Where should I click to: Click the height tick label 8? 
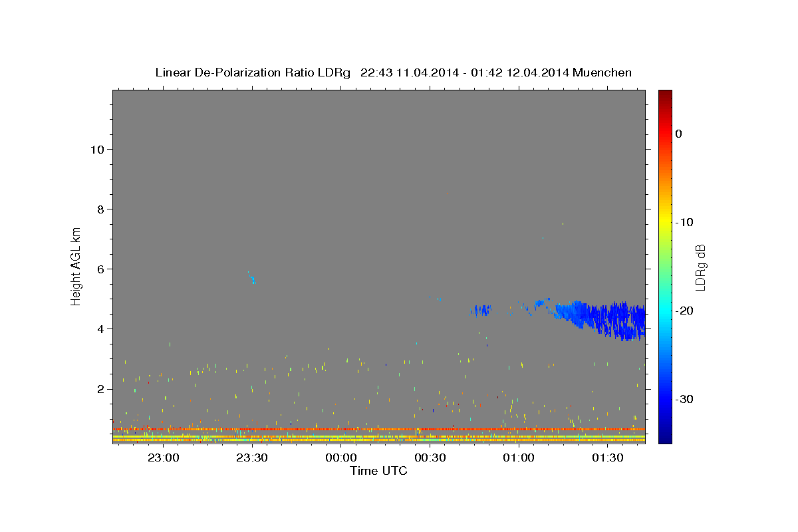pyautogui.click(x=100, y=209)
